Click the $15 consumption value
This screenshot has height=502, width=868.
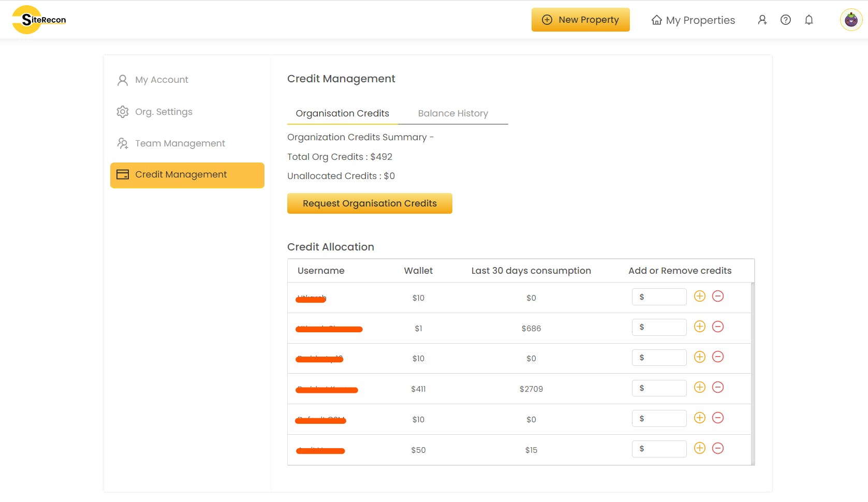pos(531,450)
